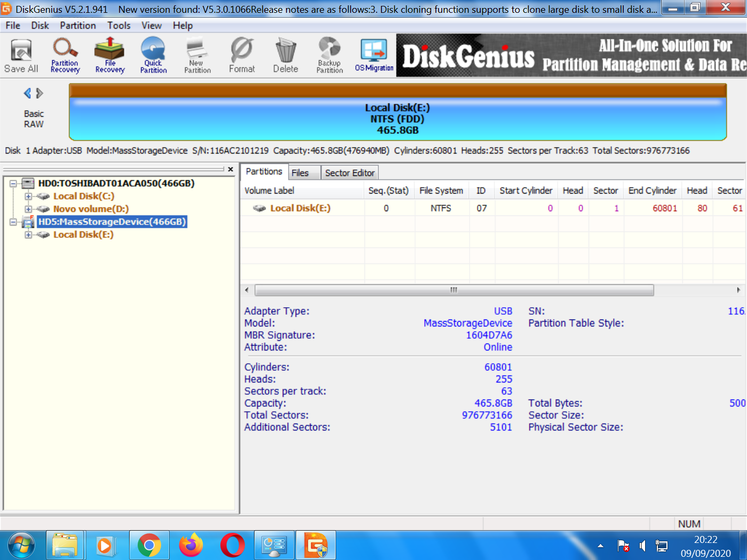
Task: Select Local Disk(E:) row in partitions table
Action: 493,208
